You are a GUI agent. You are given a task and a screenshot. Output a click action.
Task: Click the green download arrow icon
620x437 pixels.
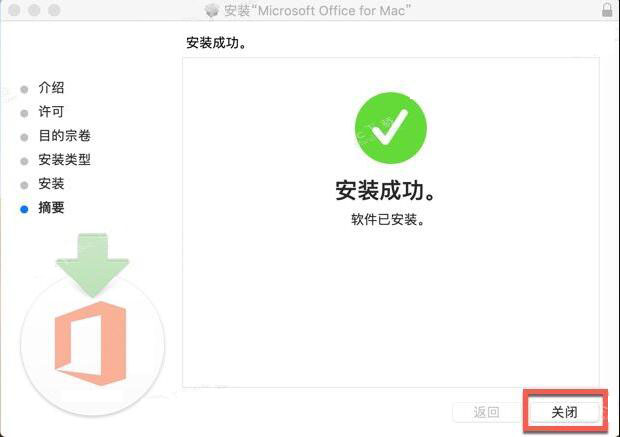pyautogui.click(x=92, y=265)
